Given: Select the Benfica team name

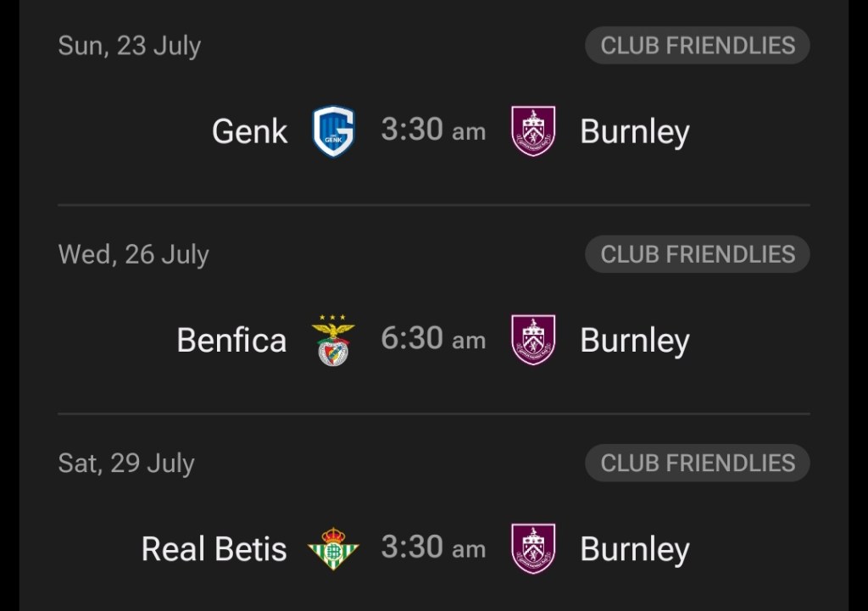Looking at the screenshot, I should 231,340.
